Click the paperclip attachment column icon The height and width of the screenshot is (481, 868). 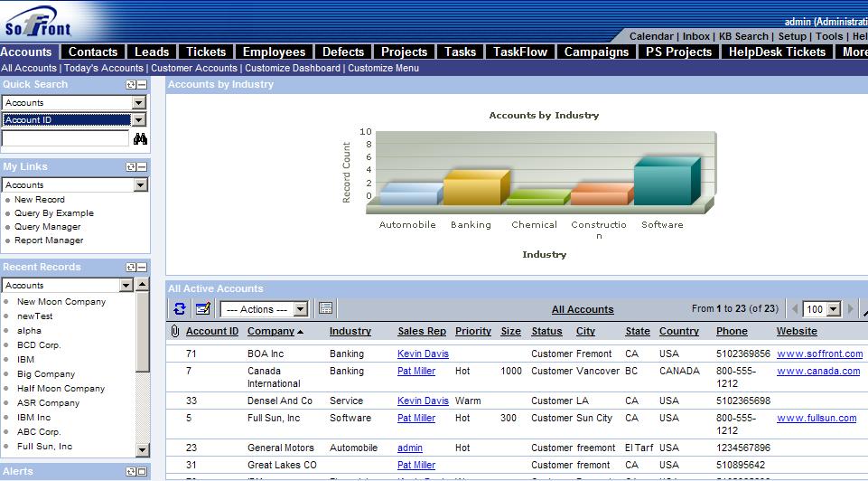175,331
